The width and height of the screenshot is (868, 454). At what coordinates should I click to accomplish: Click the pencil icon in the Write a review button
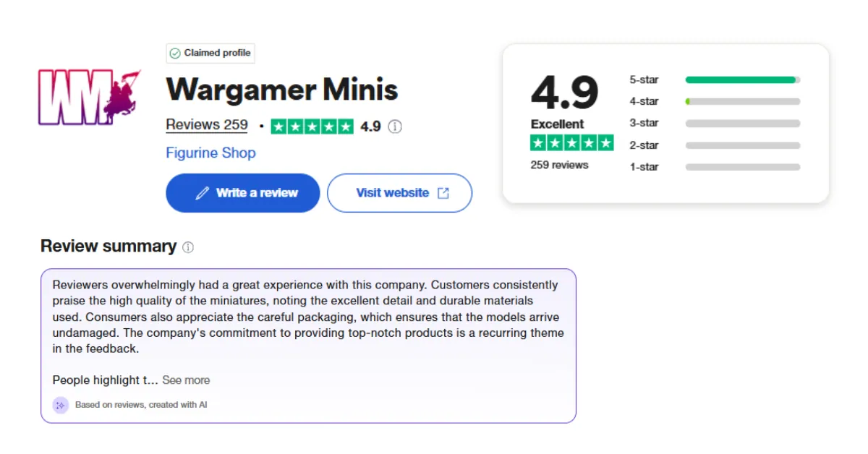(203, 192)
